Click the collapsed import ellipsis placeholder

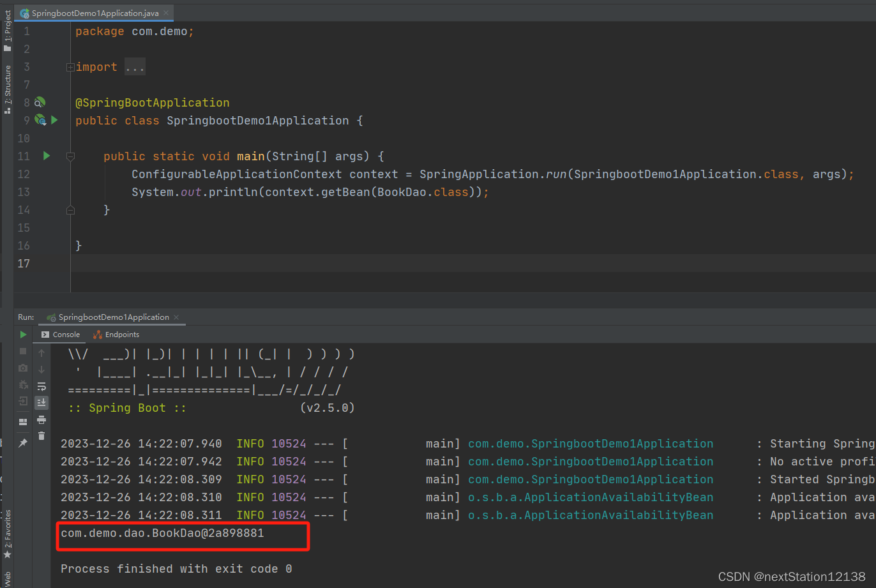tap(135, 67)
